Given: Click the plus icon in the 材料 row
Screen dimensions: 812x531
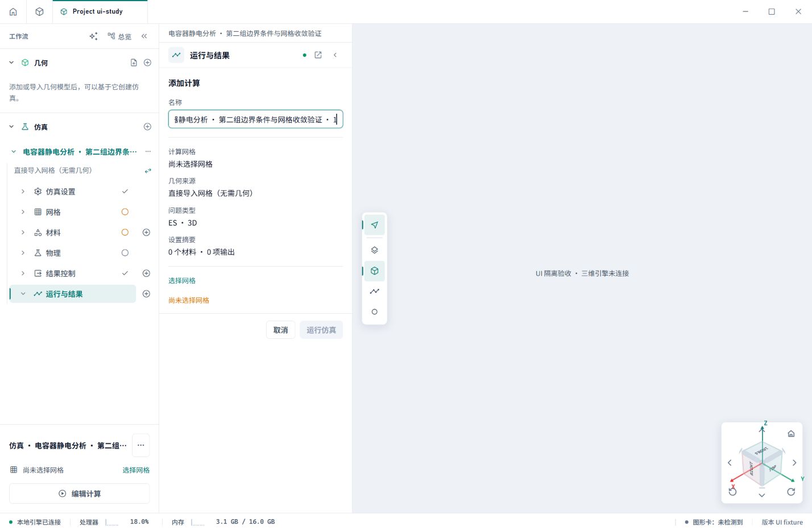Looking at the screenshot, I should pos(146,233).
